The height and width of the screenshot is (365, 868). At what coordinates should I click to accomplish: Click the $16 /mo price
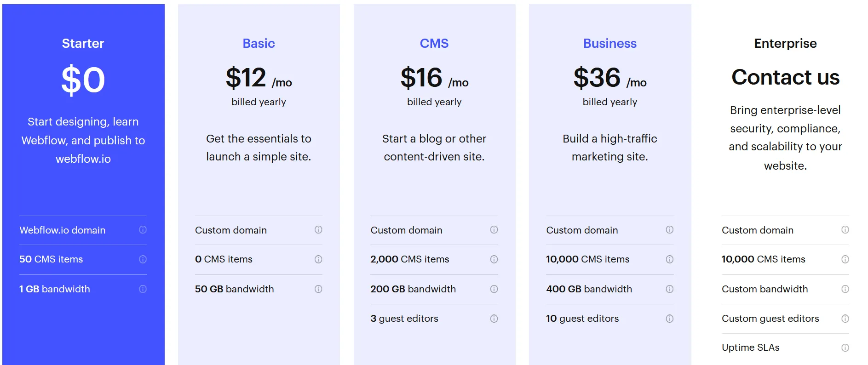[434, 78]
